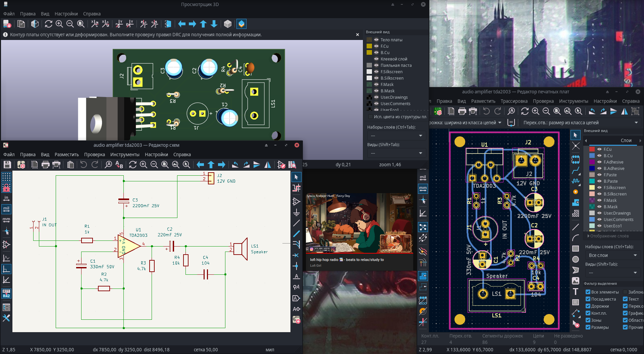Screen dimensions: 644x354
Task: Open Настройки menu in 3D viewer
Action: click(66, 14)
